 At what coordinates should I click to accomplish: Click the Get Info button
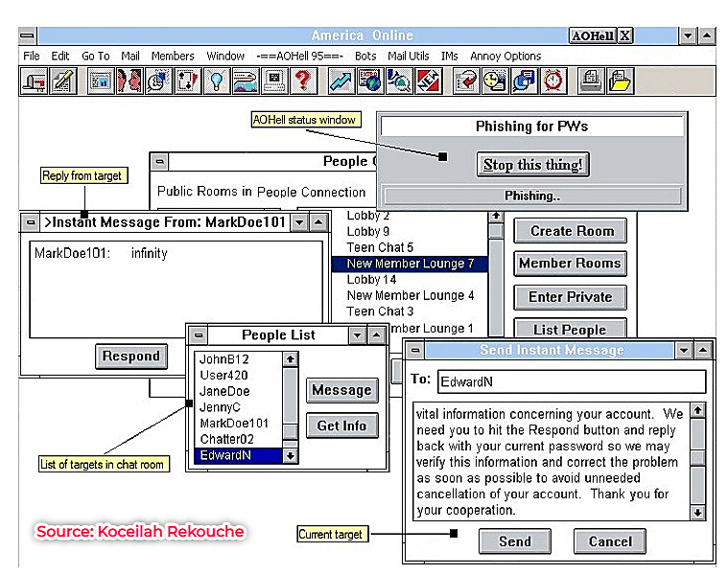341,425
